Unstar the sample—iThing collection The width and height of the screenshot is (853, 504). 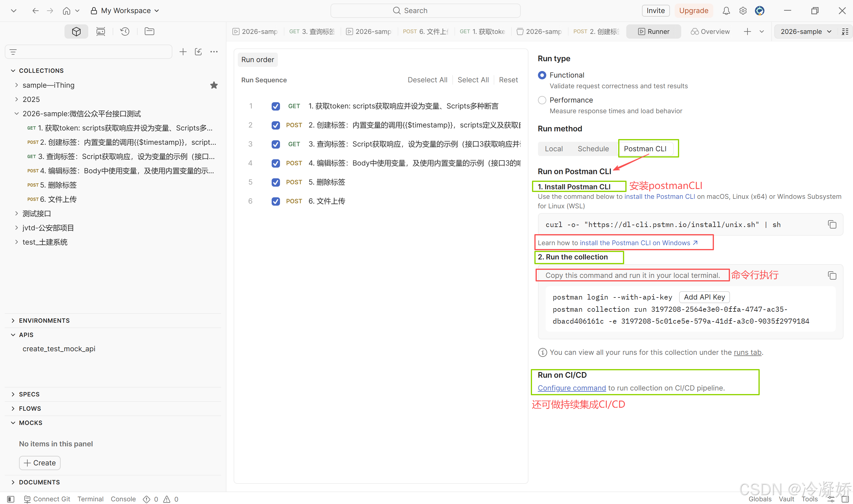(x=214, y=85)
